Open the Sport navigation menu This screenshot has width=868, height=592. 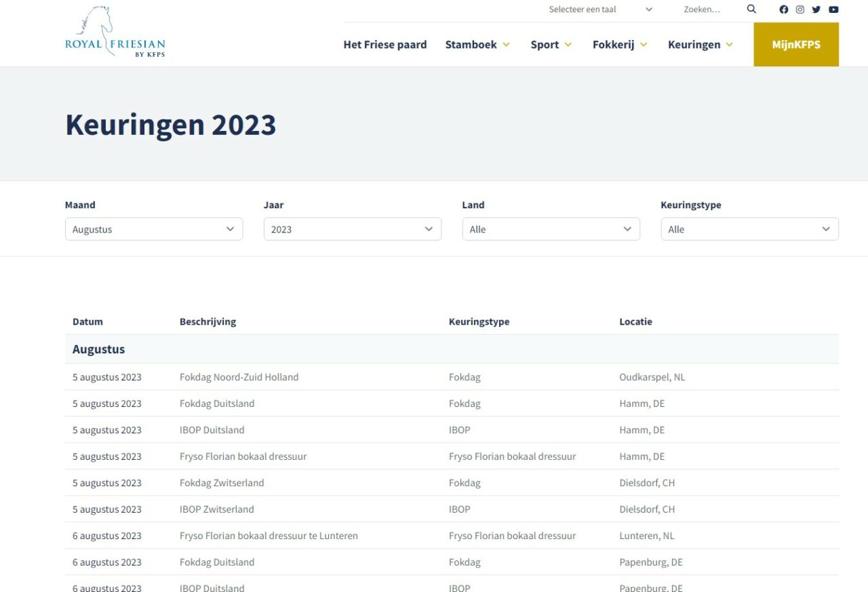point(545,45)
